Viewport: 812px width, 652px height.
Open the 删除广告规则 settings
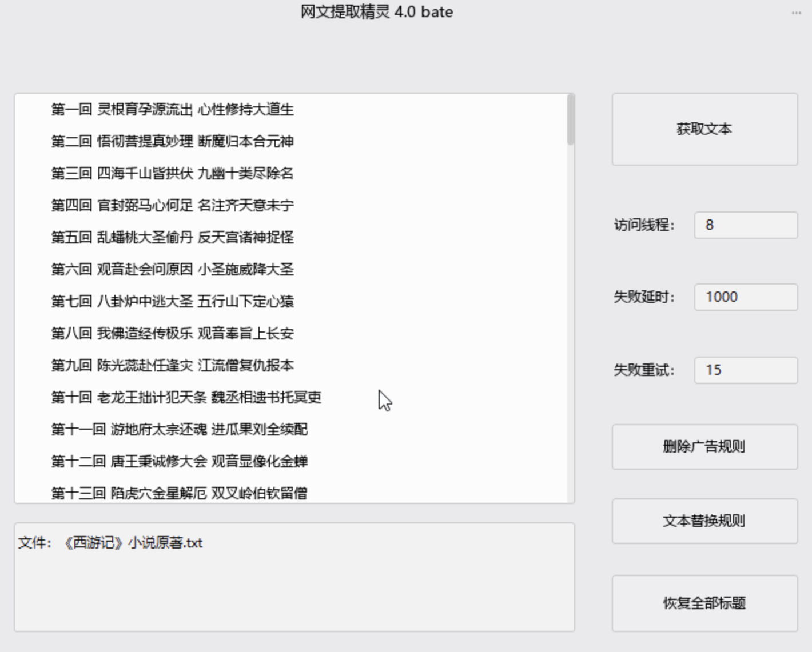pos(704,447)
